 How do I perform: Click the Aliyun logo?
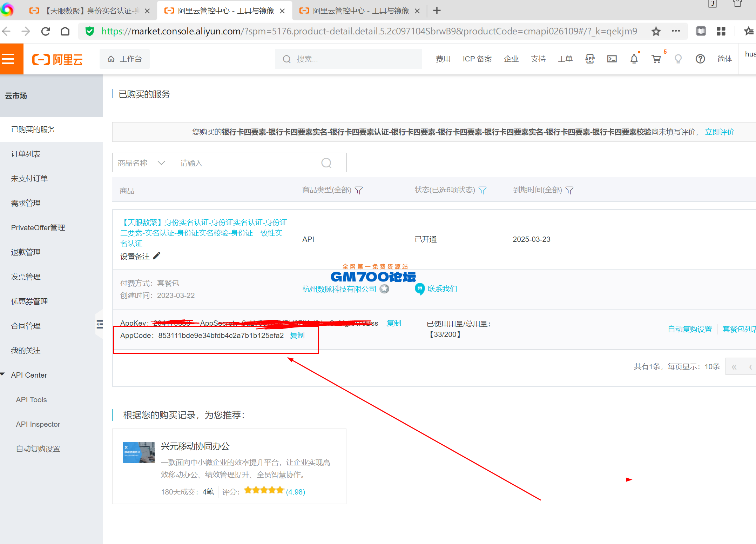point(57,59)
